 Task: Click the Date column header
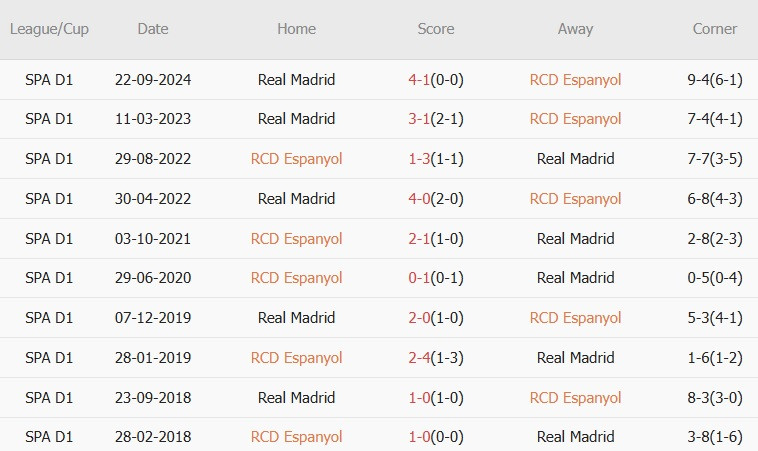(x=153, y=29)
